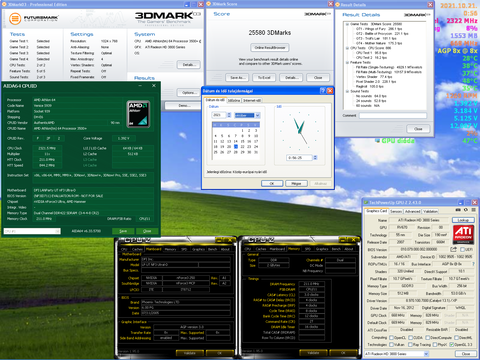
Task: Click the time field below the analog clock
Action: (299, 158)
